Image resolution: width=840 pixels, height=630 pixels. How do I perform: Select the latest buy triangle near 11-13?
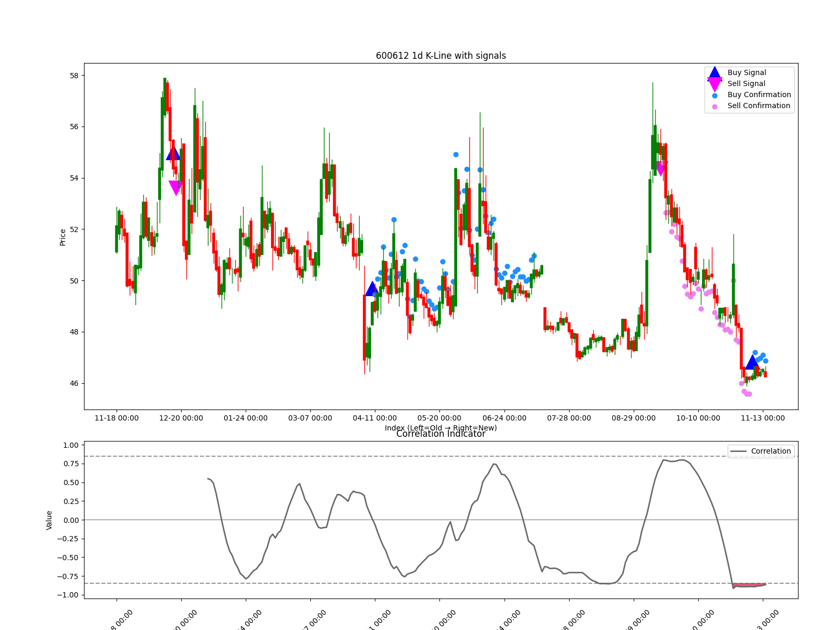(x=752, y=362)
